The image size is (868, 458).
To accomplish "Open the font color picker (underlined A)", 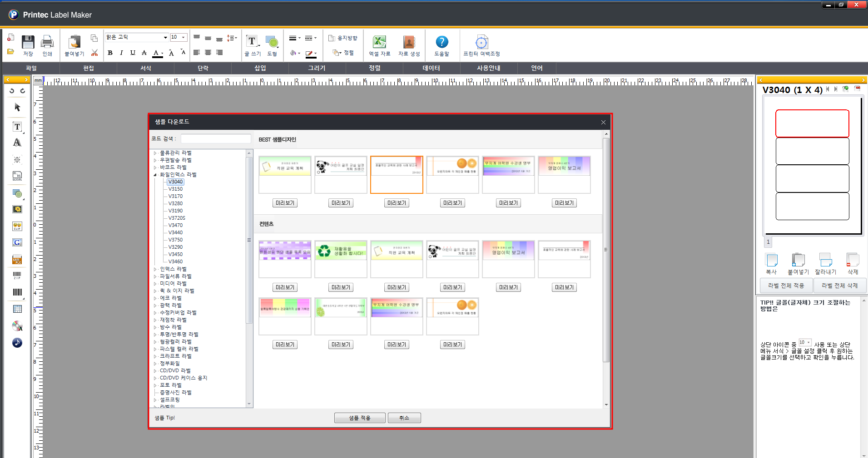I will pos(157,53).
